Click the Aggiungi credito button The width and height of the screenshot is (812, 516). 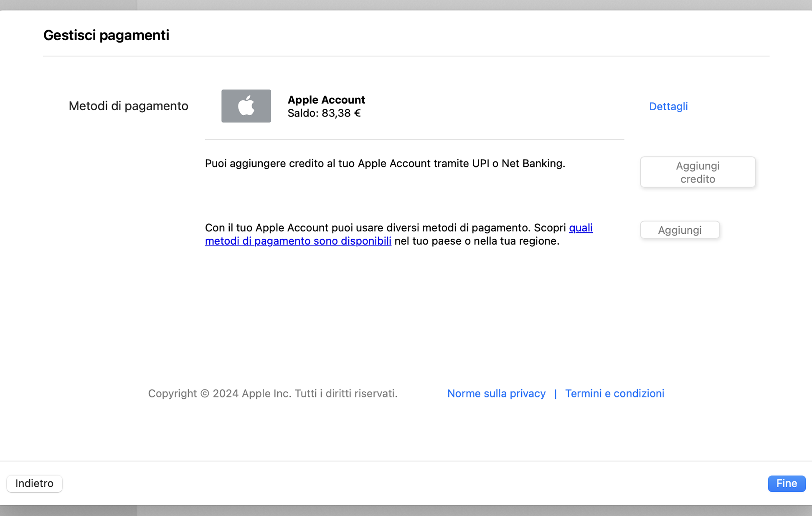coord(698,172)
